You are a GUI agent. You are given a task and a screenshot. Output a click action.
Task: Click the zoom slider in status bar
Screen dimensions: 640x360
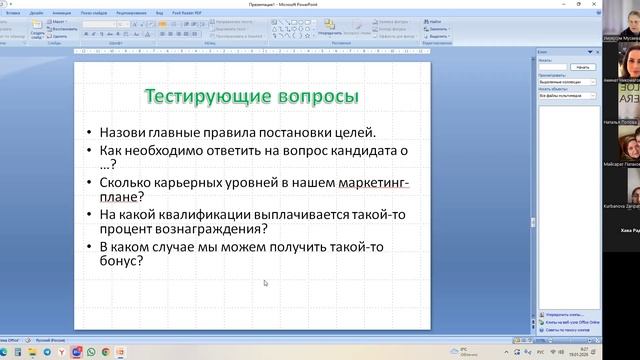click(569, 340)
